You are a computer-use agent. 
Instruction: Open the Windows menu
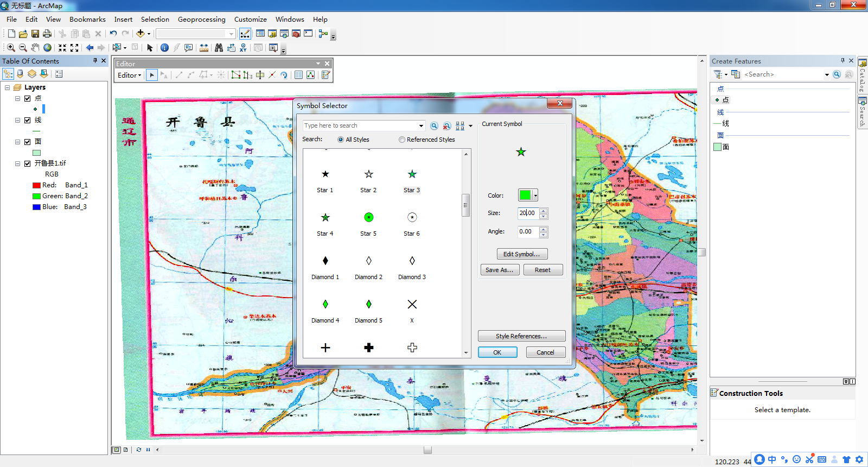click(x=290, y=19)
